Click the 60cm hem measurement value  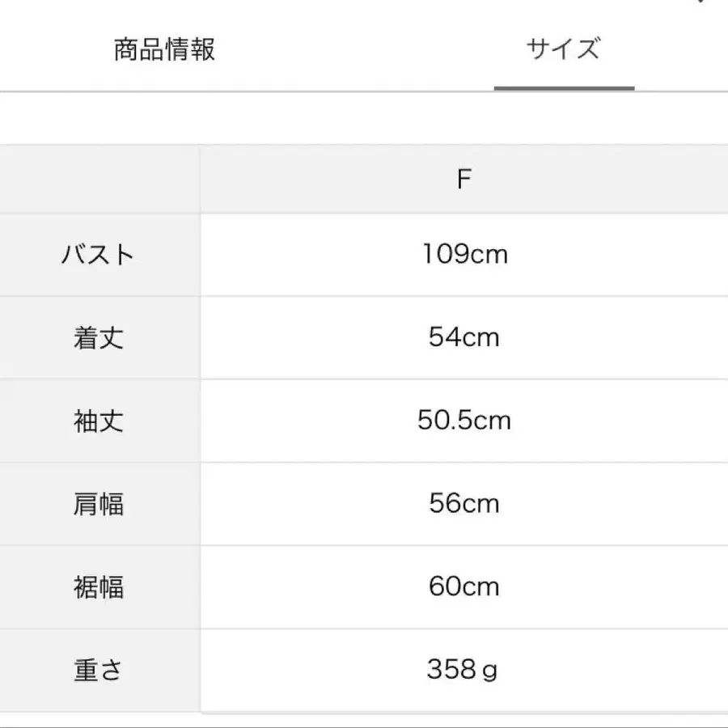[463, 586]
